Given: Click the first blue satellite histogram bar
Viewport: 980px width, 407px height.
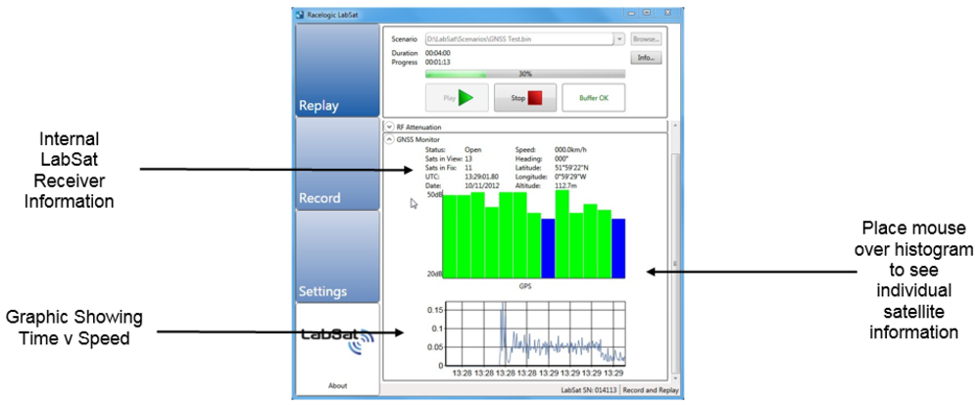Looking at the screenshot, I should 548,247.
